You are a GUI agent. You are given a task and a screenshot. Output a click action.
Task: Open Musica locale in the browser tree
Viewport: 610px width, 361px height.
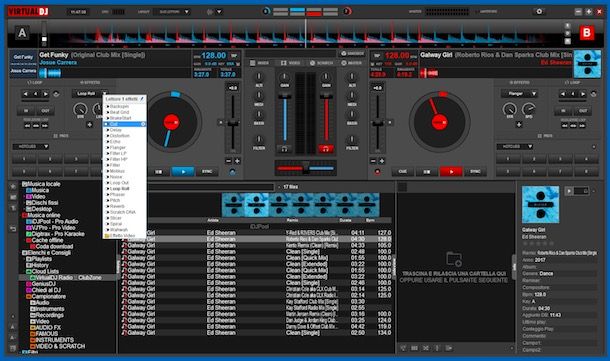[x=43, y=184]
